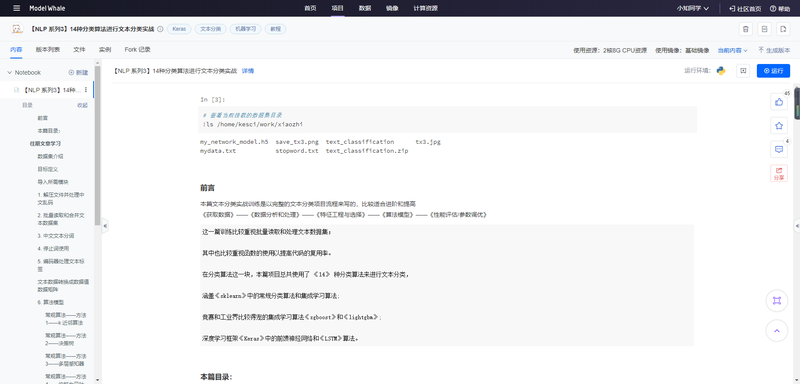Select the Keras tag

point(179,29)
